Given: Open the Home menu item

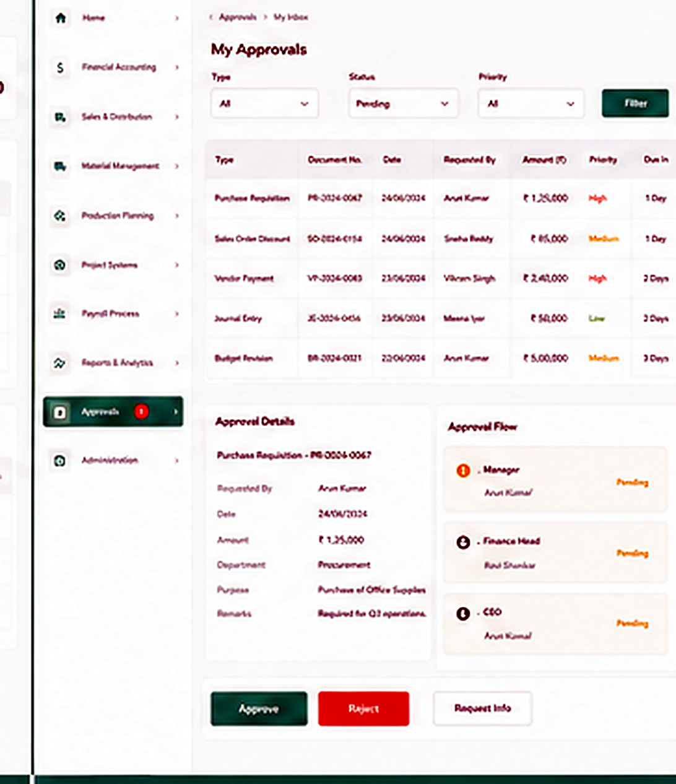Looking at the screenshot, I should (x=115, y=18).
